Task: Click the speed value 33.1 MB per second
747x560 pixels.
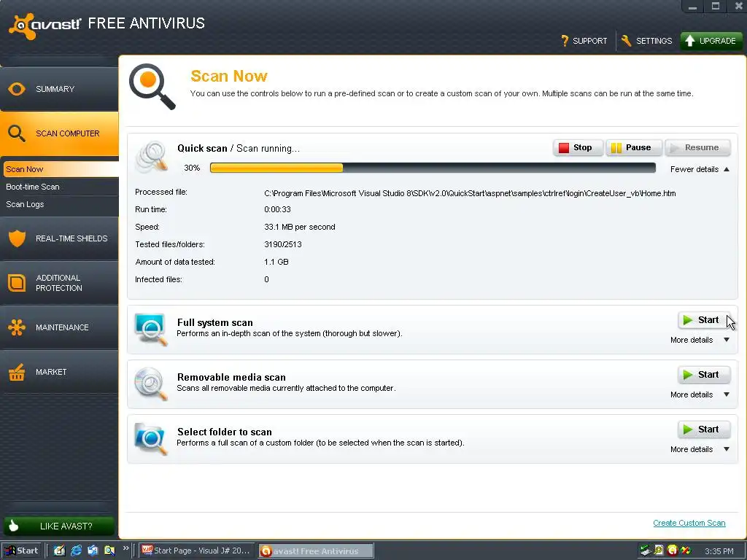Action: (x=300, y=227)
